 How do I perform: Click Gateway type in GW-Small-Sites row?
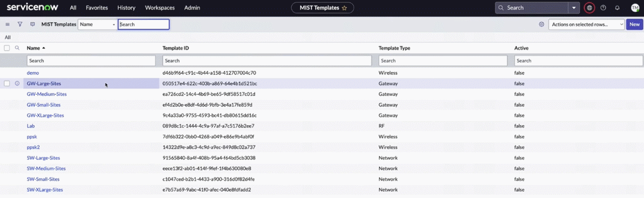coord(388,105)
